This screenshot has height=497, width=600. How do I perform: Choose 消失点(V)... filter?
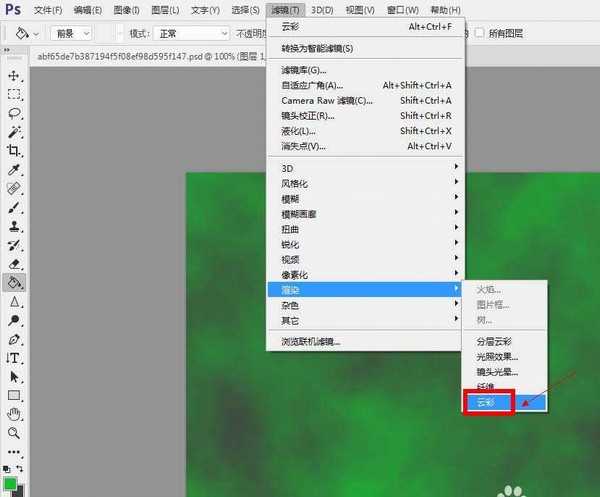click(365, 146)
